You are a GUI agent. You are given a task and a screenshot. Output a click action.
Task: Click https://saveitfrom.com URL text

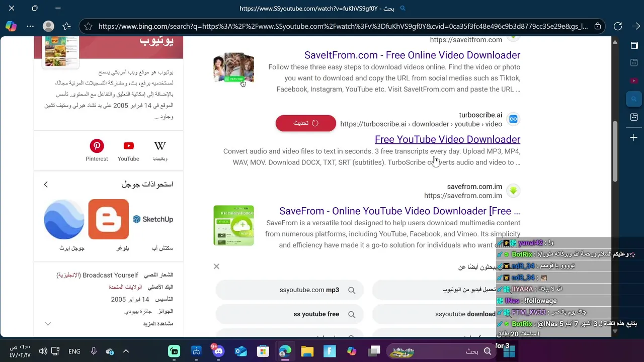click(466, 40)
